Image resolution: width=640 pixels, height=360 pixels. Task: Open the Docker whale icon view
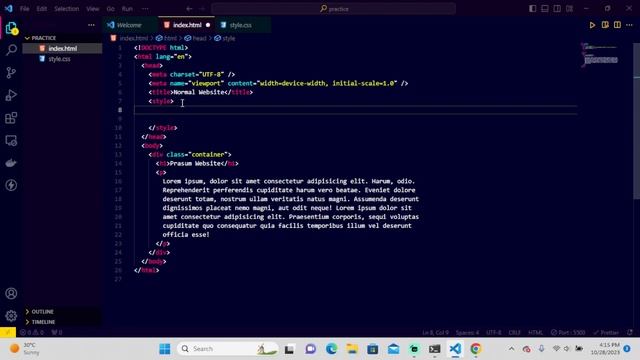[11, 163]
